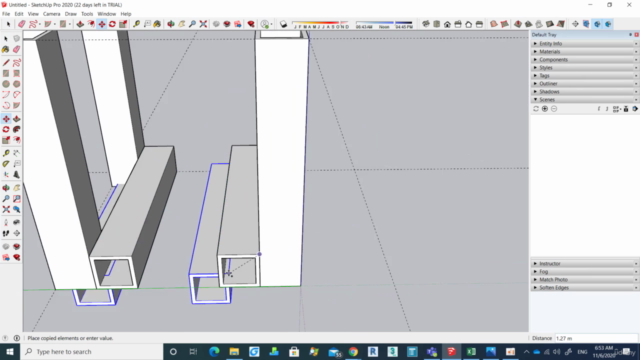The image size is (640, 360).
Task: Open the Window menu
Action: click(107, 14)
